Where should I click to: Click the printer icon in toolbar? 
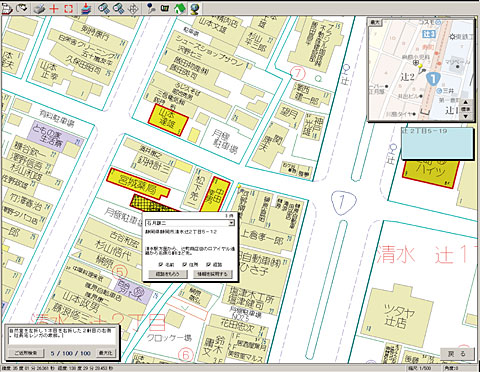40,8
